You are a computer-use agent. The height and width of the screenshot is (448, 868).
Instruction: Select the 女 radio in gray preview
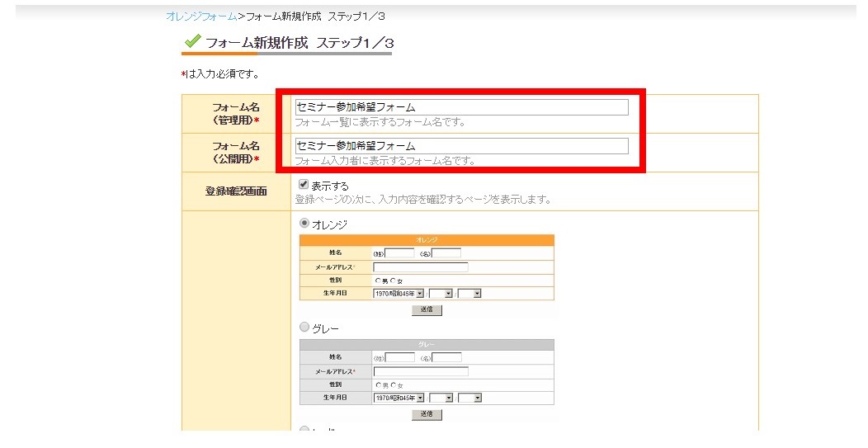pos(394,385)
